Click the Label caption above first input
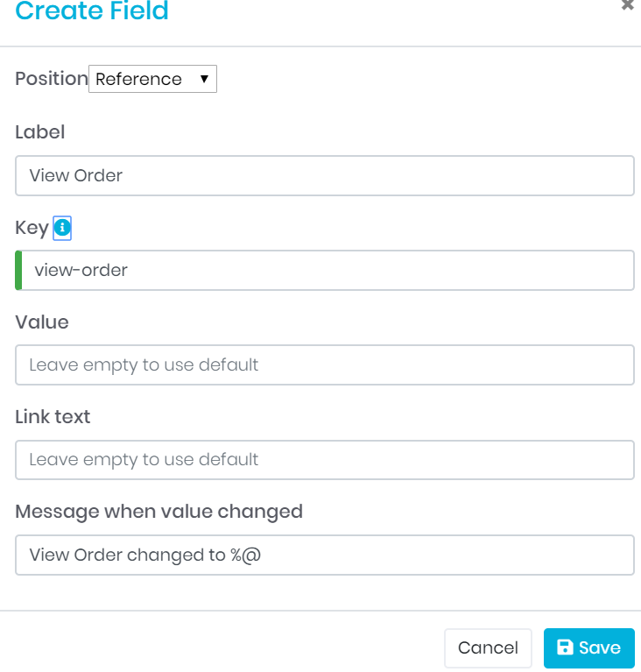The height and width of the screenshot is (672, 641). click(x=40, y=132)
